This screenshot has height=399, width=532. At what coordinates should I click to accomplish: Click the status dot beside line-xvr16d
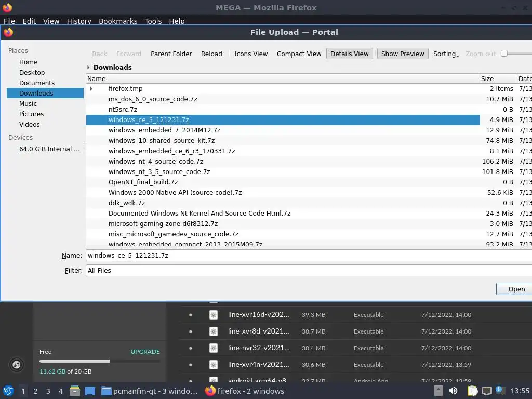pyautogui.click(x=191, y=315)
